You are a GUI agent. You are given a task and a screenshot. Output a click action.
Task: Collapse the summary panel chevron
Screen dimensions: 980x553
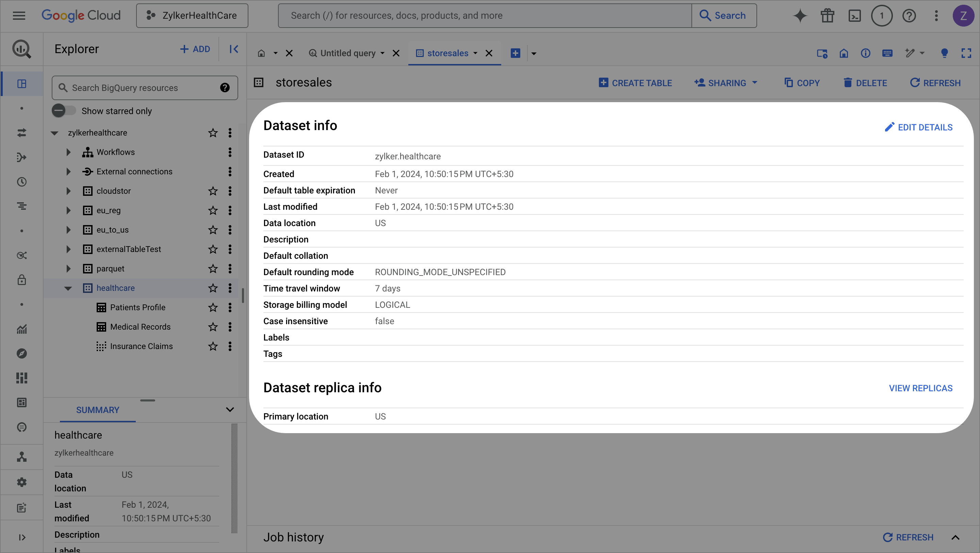tap(230, 410)
